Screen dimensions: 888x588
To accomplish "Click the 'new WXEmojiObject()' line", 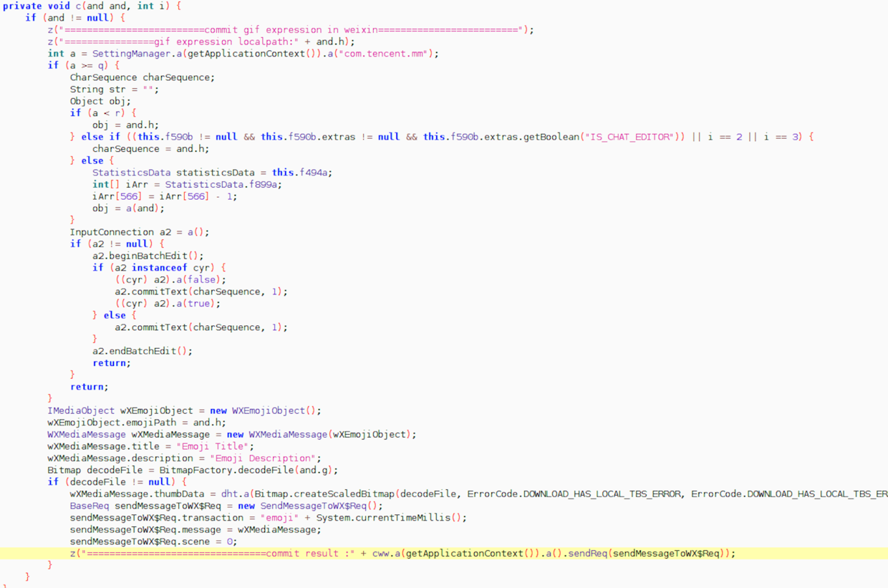I will tap(185, 410).
